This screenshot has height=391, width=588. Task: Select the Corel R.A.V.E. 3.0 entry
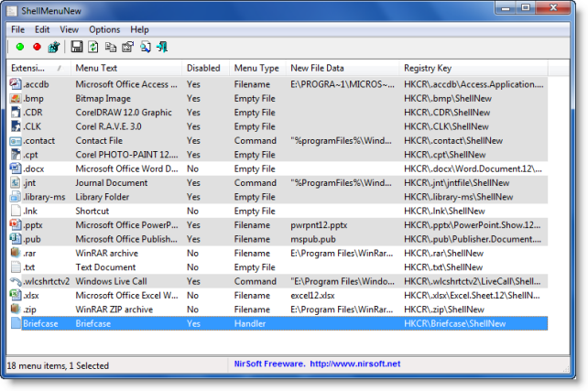coord(108,126)
